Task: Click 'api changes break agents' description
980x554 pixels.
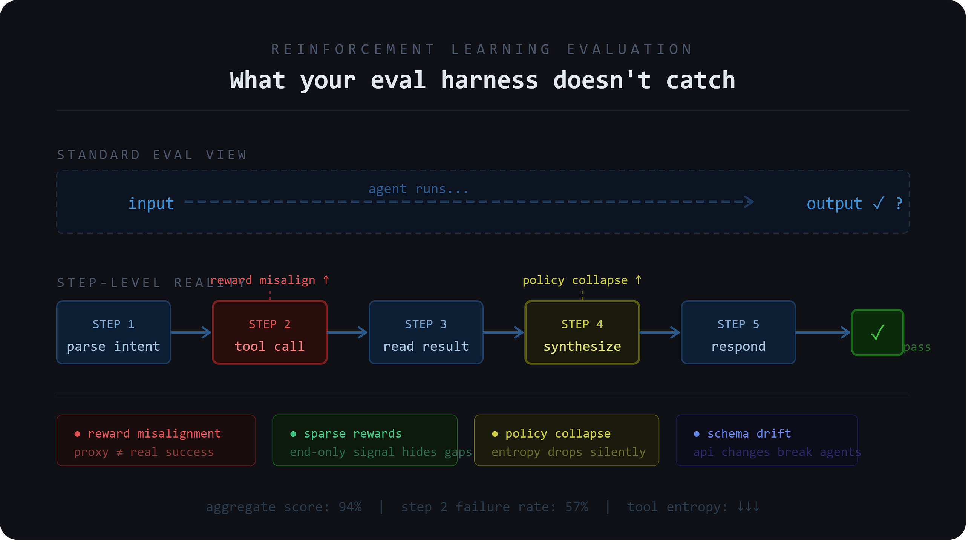Action: pyautogui.click(x=777, y=452)
